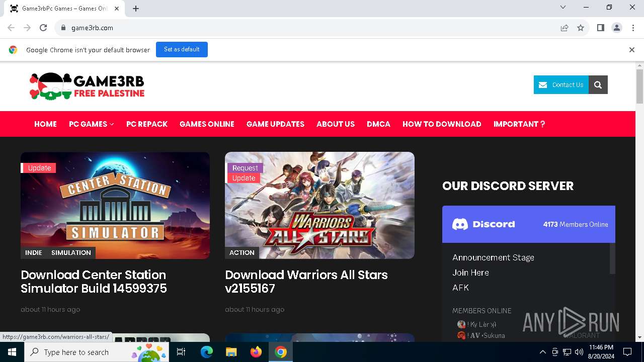Open Task View on taskbar
Screen dimensions: 644x362
pos(181,352)
